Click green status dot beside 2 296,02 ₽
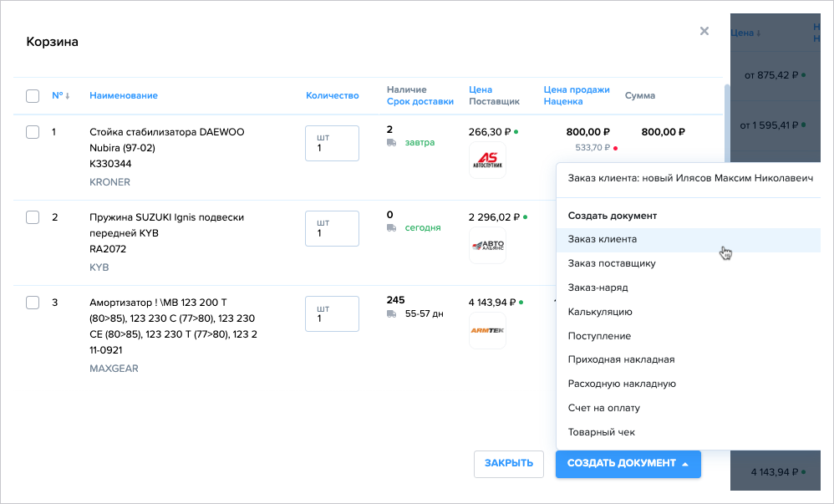The image size is (834, 504). pyautogui.click(x=525, y=217)
